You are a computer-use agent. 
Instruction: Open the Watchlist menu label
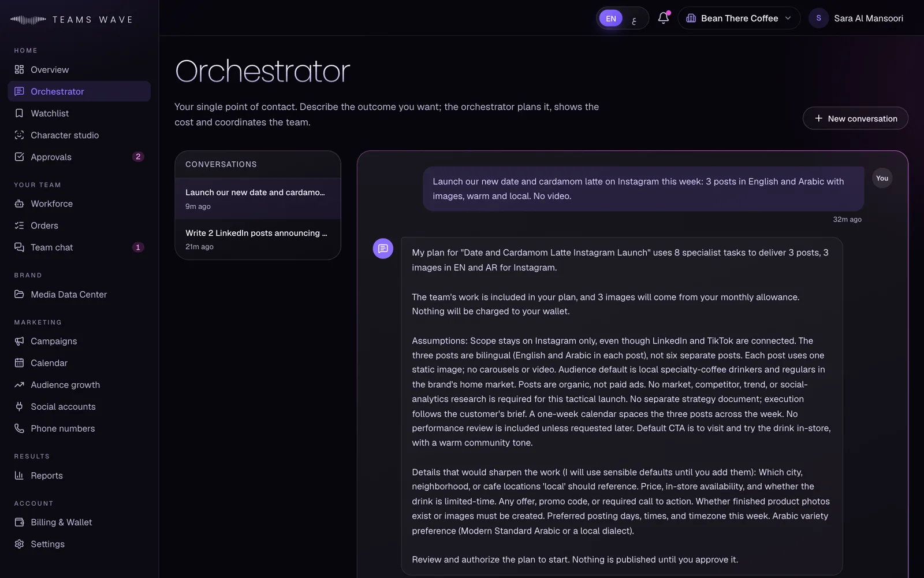[50, 113]
